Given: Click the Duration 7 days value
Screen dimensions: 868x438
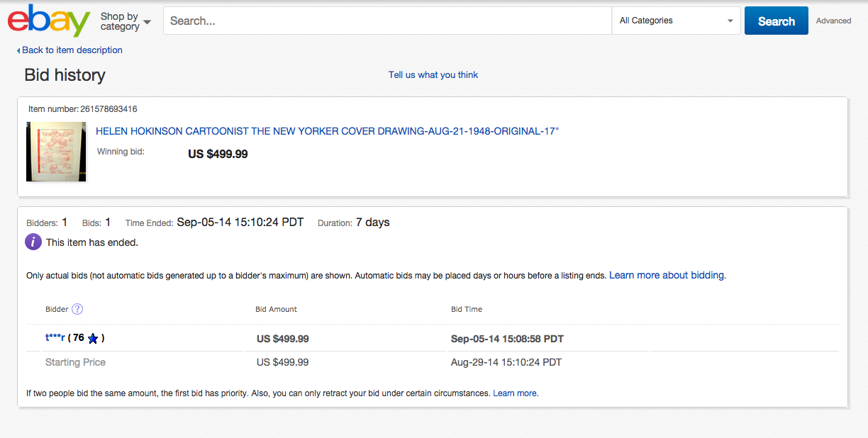Looking at the screenshot, I should pyautogui.click(x=373, y=222).
